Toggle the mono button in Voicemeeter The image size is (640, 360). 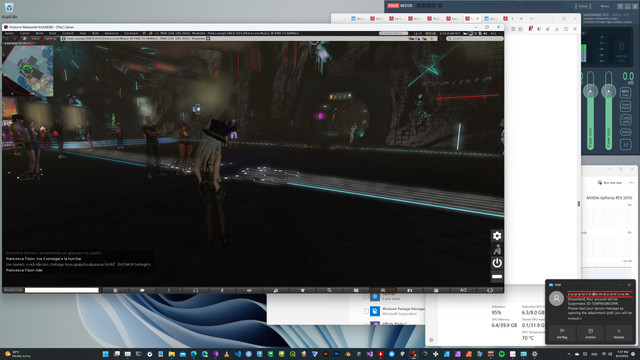click(625, 132)
